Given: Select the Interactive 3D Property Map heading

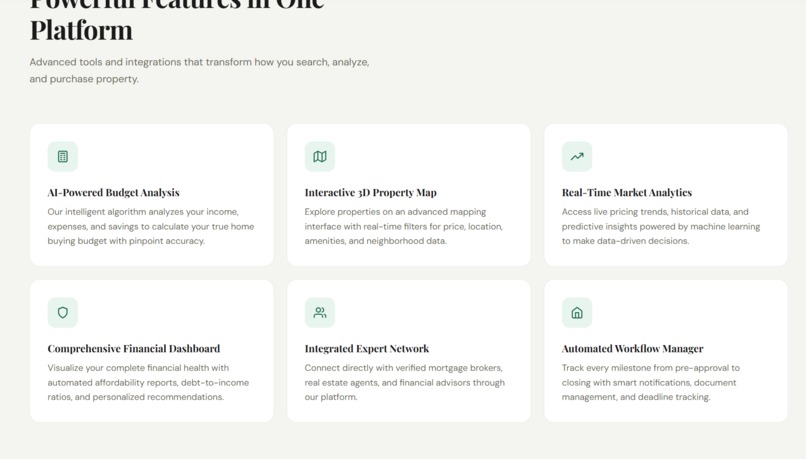Looking at the screenshot, I should [x=371, y=193].
